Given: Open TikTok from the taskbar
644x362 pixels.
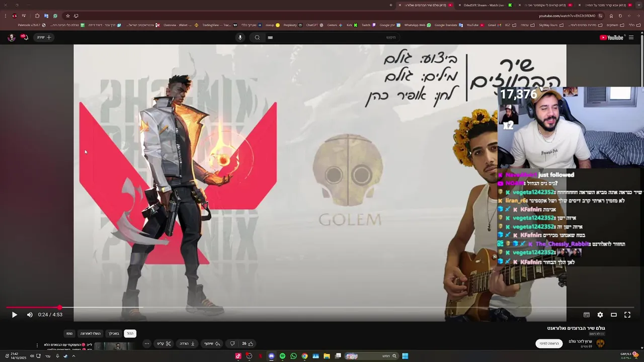Looking at the screenshot, I should 238,356.
